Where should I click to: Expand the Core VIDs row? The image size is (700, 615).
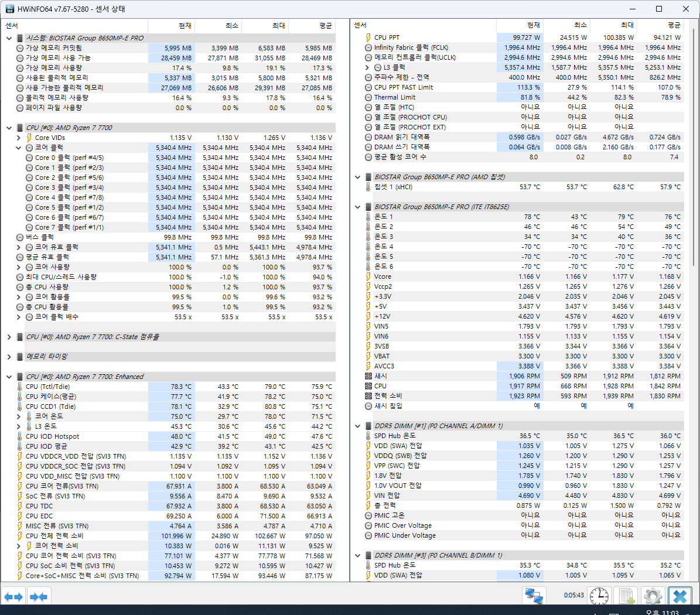click(x=18, y=138)
